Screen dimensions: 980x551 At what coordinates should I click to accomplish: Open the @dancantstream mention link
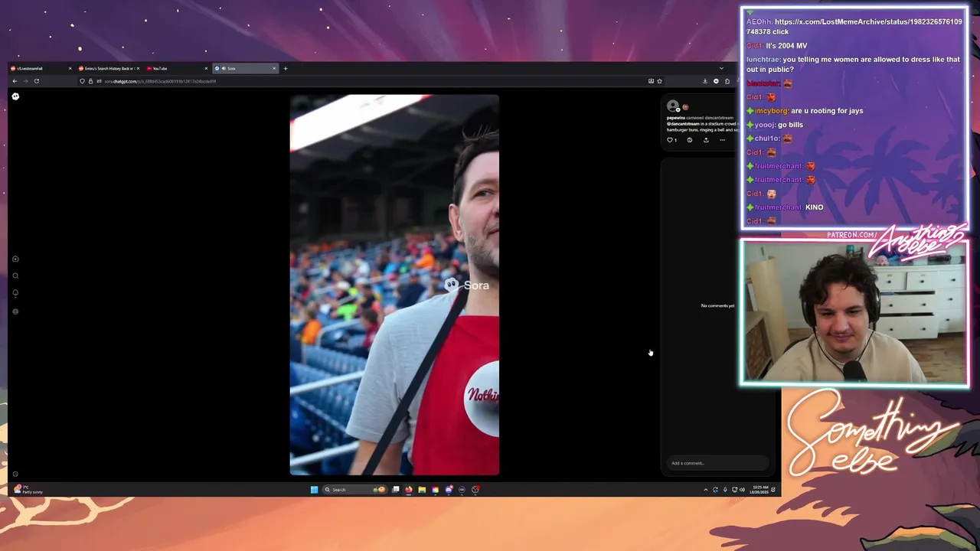[683, 124]
